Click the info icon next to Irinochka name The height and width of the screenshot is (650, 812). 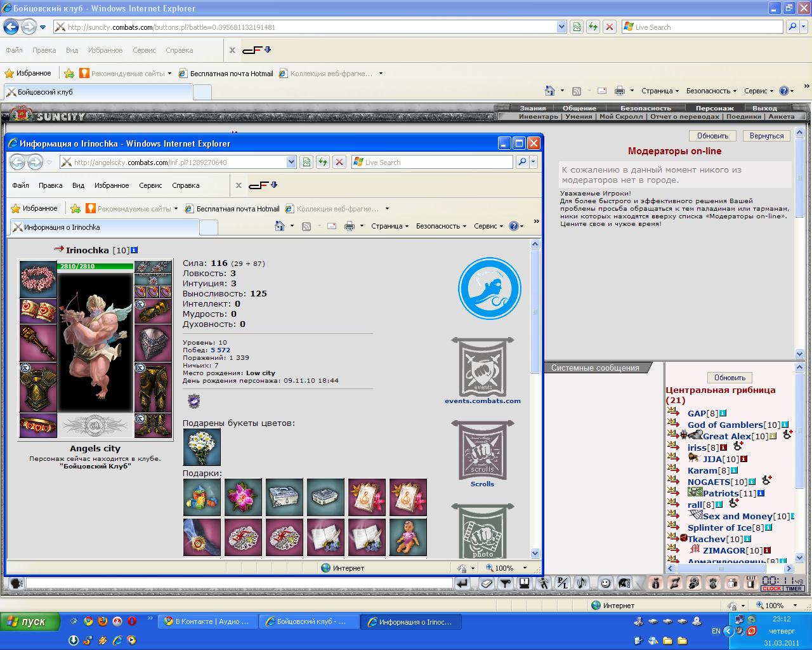click(134, 250)
